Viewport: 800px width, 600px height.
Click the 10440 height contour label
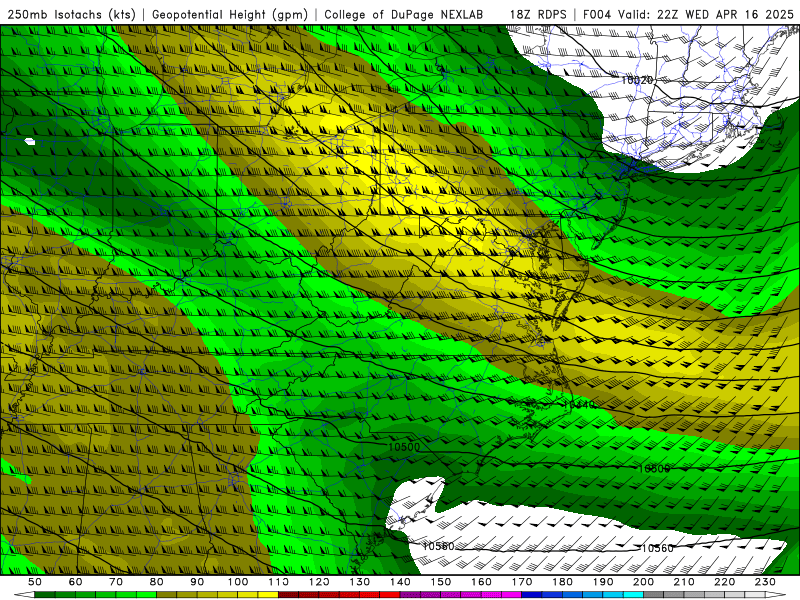[x=579, y=405]
